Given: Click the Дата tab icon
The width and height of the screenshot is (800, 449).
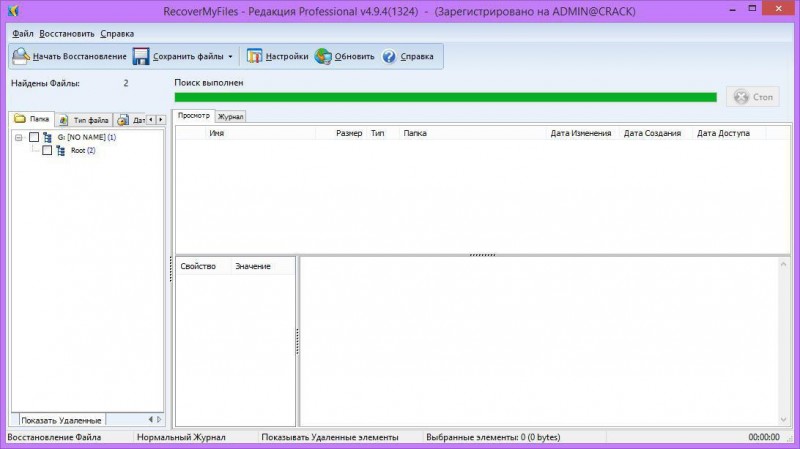Looking at the screenshot, I should 122,120.
